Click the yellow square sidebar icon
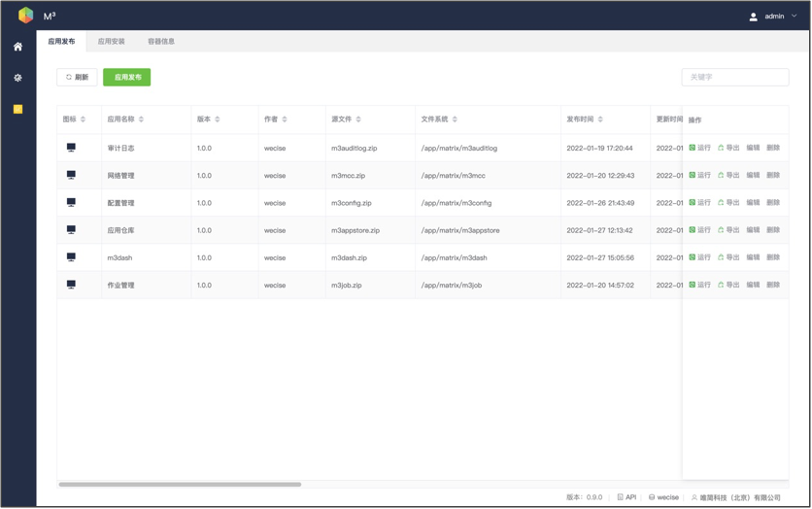Screen dimensions: 812x509 pyautogui.click(x=17, y=109)
